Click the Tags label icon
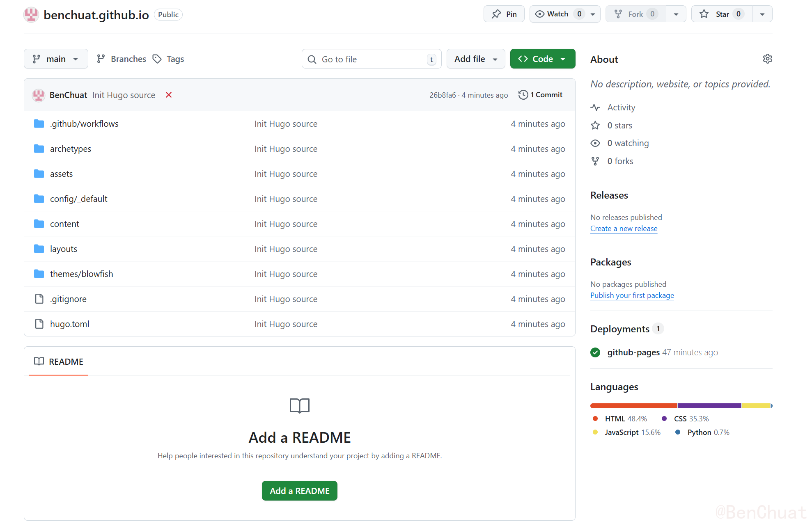The image size is (812, 526). point(157,59)
